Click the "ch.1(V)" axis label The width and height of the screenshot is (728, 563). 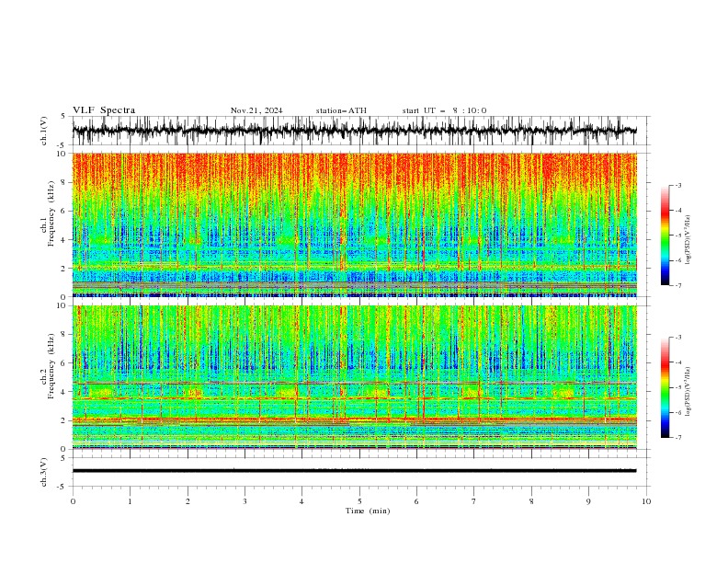[x=44, y=131]
